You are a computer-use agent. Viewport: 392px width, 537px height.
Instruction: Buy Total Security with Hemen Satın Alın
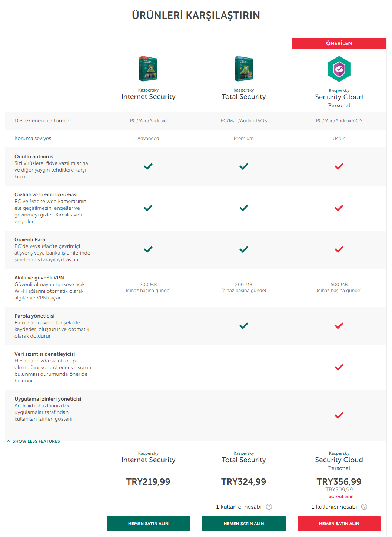click(x=243, y=524)
